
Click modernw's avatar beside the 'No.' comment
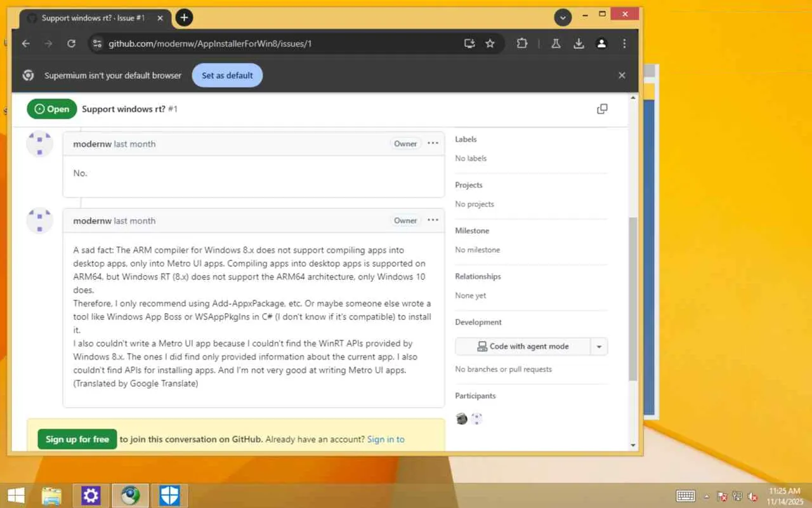pos(39,144)
